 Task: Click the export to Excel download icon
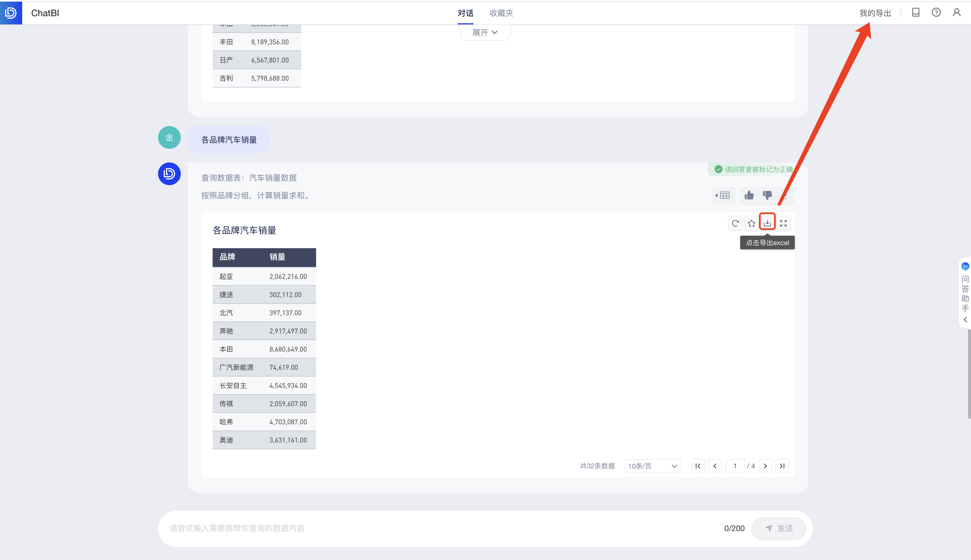767,223
